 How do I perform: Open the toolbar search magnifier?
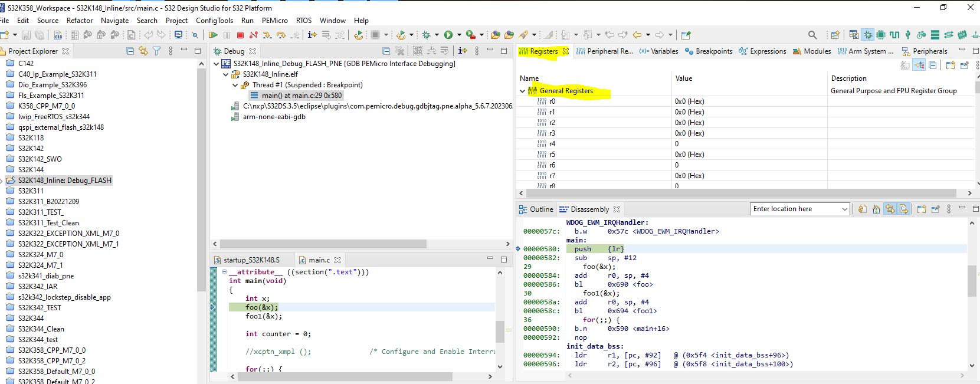click(x=812, y=35)
